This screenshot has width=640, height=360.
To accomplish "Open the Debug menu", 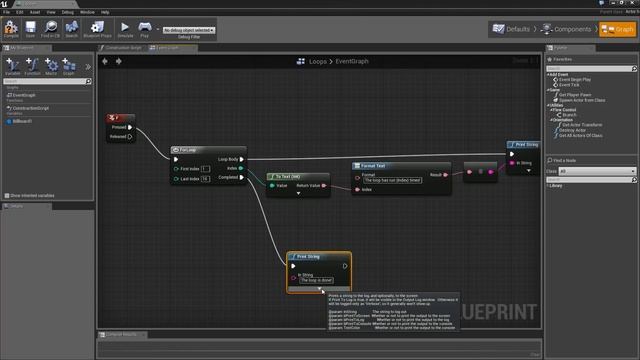I will click(67, 12).
